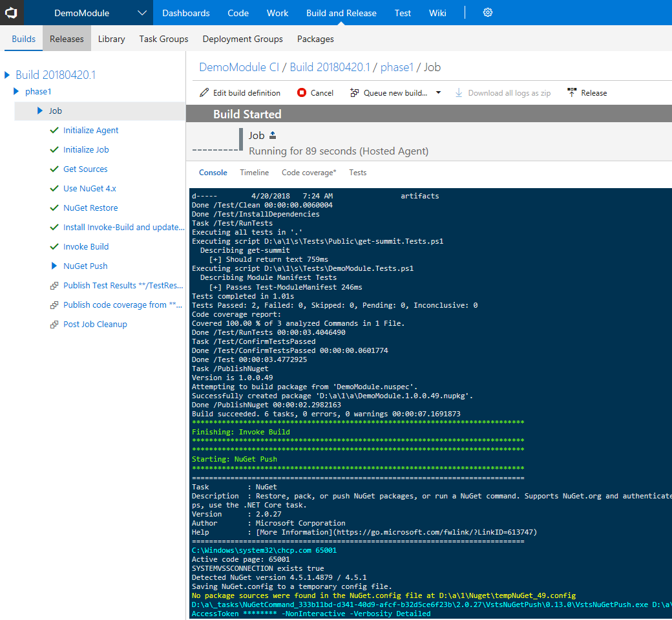
Task: Select NuGet Restore step
Action: pyautogui.click(x=90, y=208)
